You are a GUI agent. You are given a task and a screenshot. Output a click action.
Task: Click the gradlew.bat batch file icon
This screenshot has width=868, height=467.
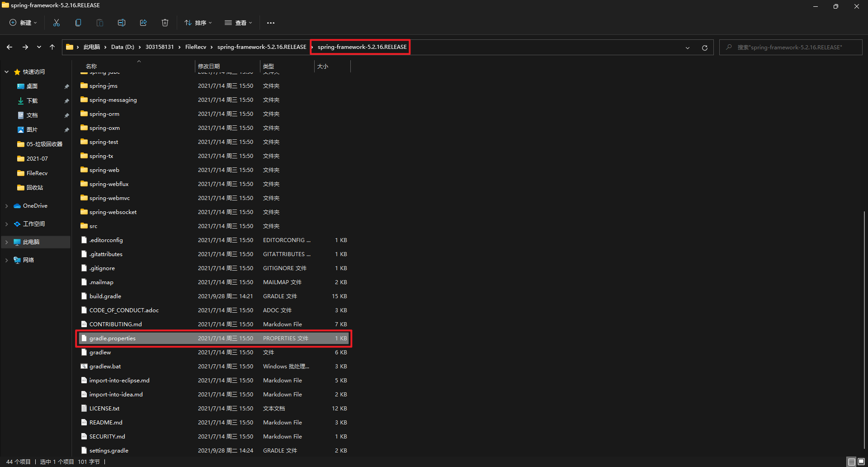(84, 366)
